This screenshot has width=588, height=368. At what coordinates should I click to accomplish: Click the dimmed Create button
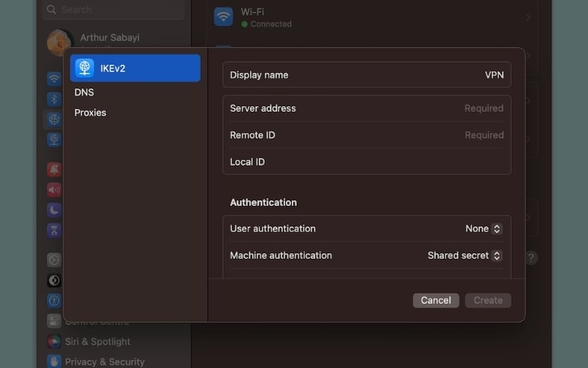pos(488,300)
